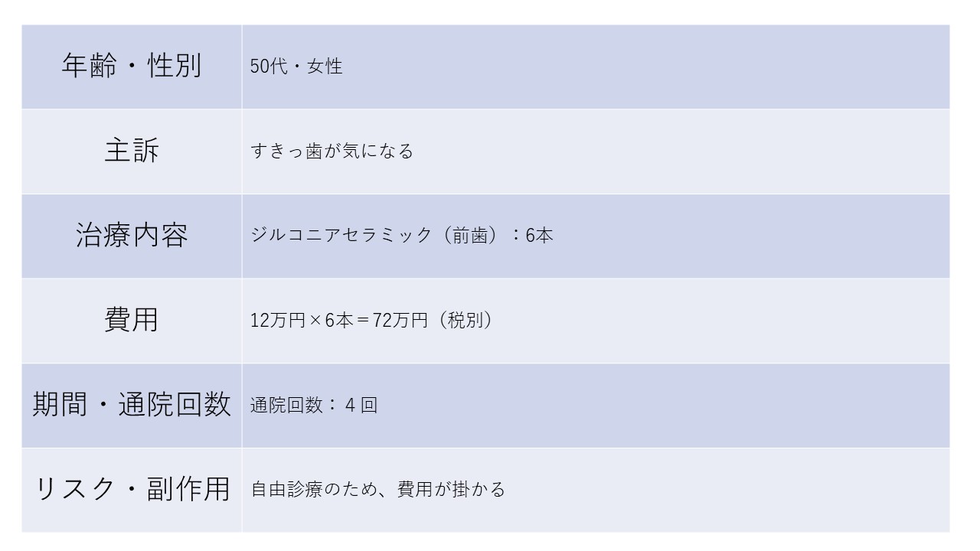Select the リスク・副作用 label cell
This screenshot has width=980, height=551.
coord(132,488)
